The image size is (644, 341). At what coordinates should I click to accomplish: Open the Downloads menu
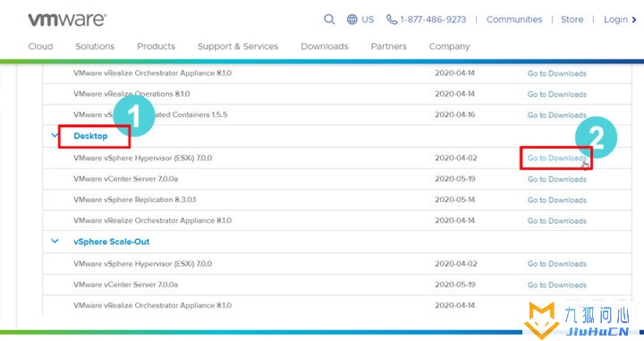click(325, 47)
